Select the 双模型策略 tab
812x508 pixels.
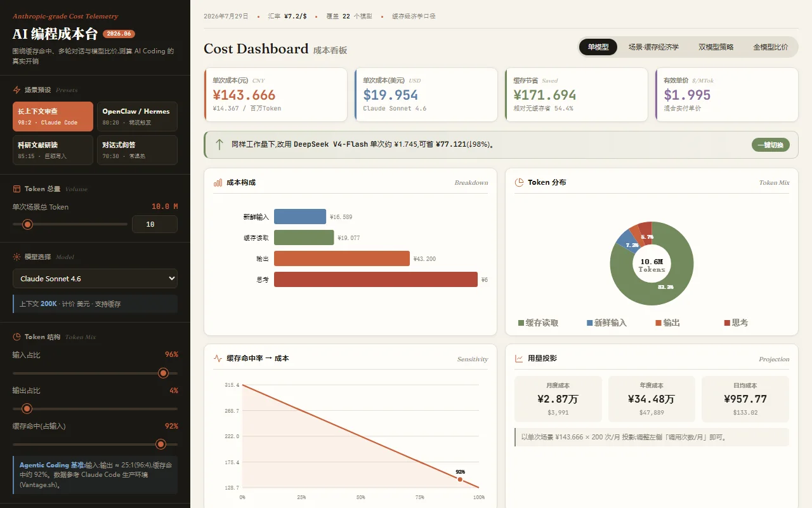coord(716,47)
